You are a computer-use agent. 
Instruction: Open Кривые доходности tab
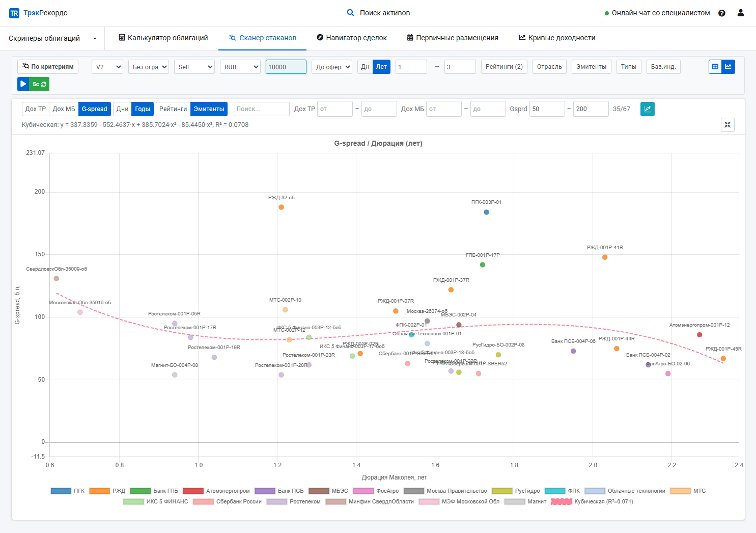[557, 38]
